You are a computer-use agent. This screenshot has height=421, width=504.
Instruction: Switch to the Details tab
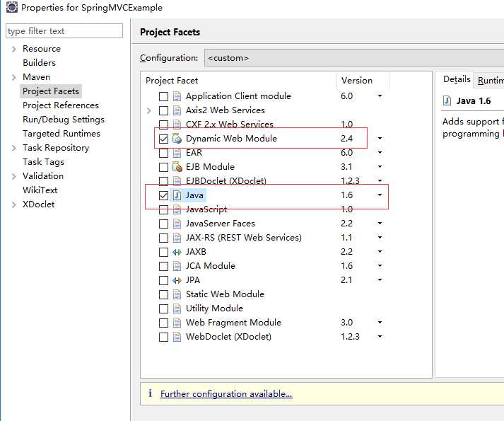(x=457, y=79)
